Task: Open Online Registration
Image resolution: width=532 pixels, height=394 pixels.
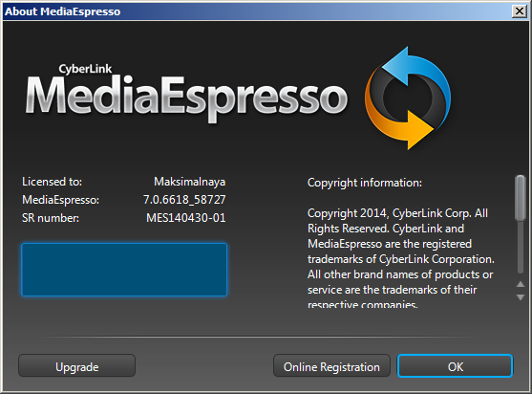Action: pyautogui.click(x=331, y=366)
